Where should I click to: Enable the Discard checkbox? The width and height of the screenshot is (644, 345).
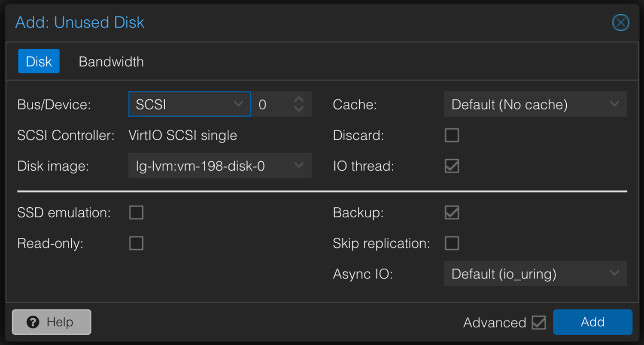452,136
